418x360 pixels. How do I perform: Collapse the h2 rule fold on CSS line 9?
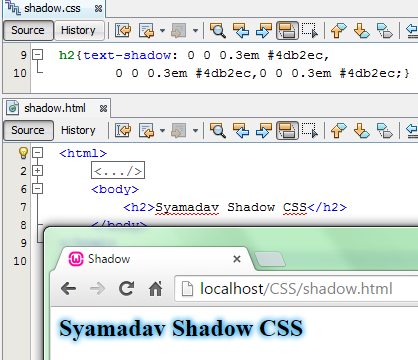pyautogui.click(x=38, y=54)
